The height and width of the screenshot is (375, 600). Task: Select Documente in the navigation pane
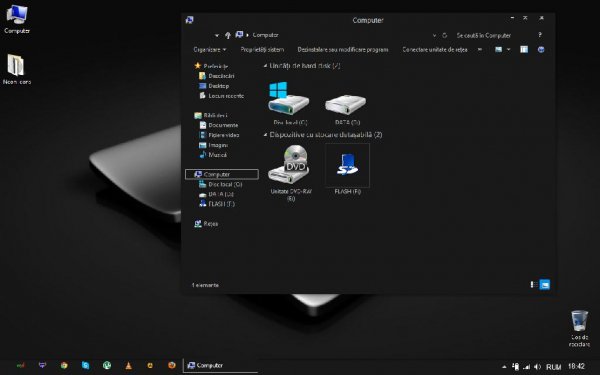point(218,125)
